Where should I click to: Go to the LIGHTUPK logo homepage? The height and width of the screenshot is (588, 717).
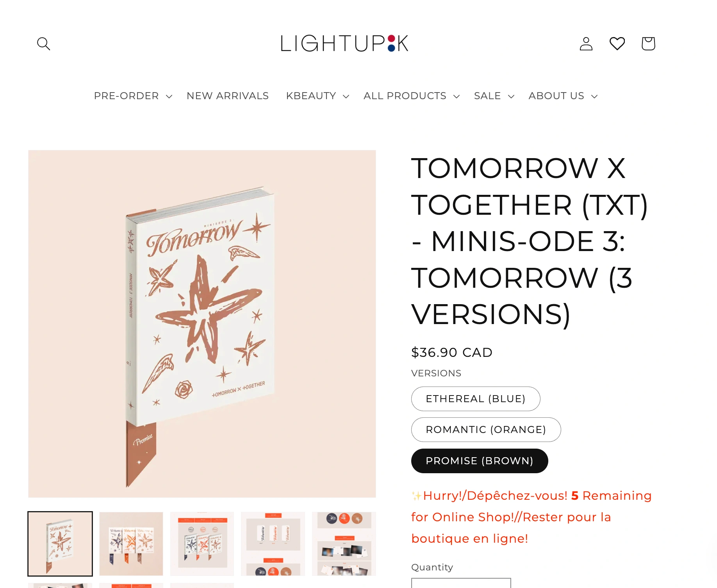pos(344,43)
